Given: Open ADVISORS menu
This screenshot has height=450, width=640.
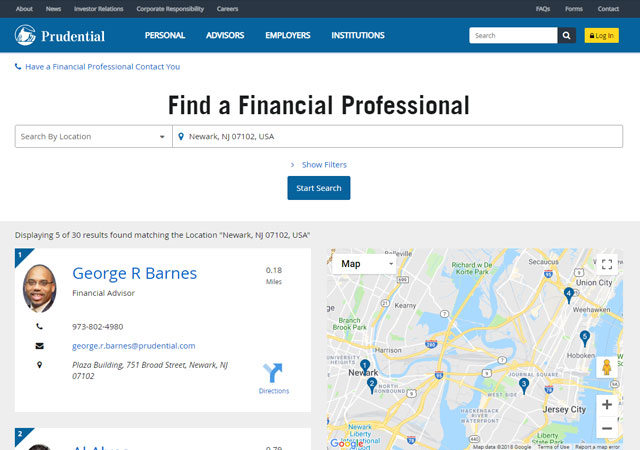Looking at the screenshot, I should [x=225, y=35].
